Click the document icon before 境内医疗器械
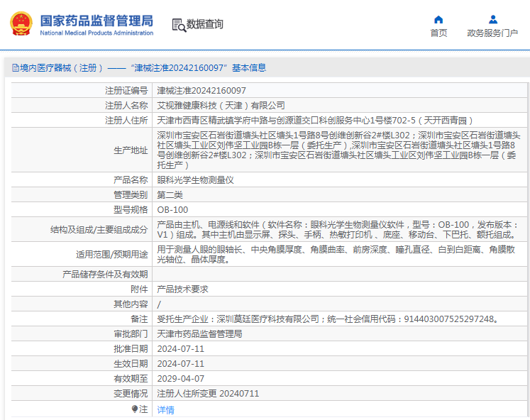The width and height of the screenshot is (530, 420). pyautogui.click(x=15, y=68)
